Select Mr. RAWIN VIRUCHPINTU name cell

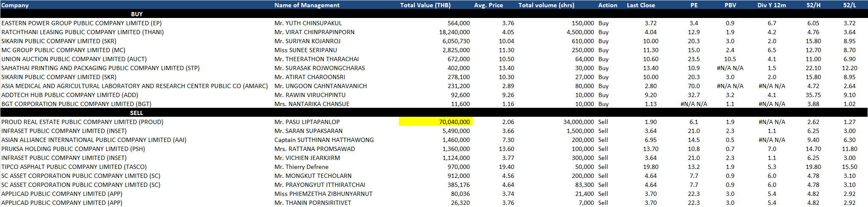[x=310, y=95]
